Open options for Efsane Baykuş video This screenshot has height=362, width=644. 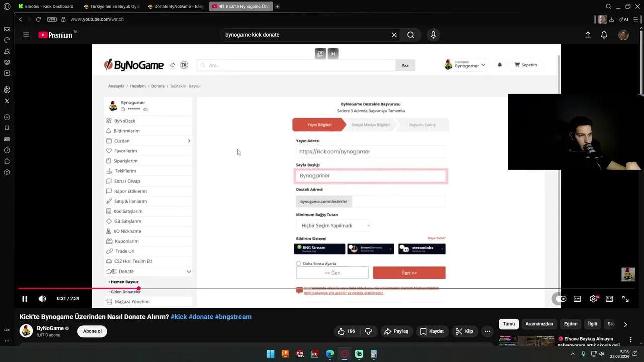point(630,340)
